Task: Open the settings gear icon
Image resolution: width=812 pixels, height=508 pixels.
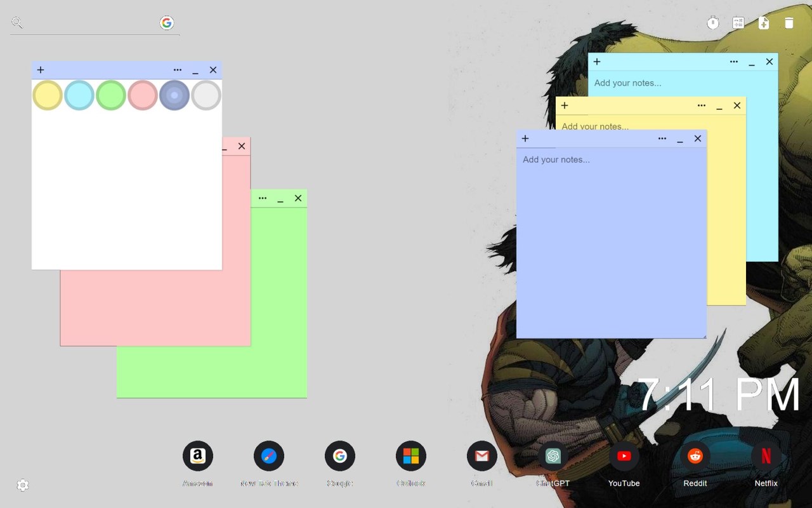Action: click(23, 485)
